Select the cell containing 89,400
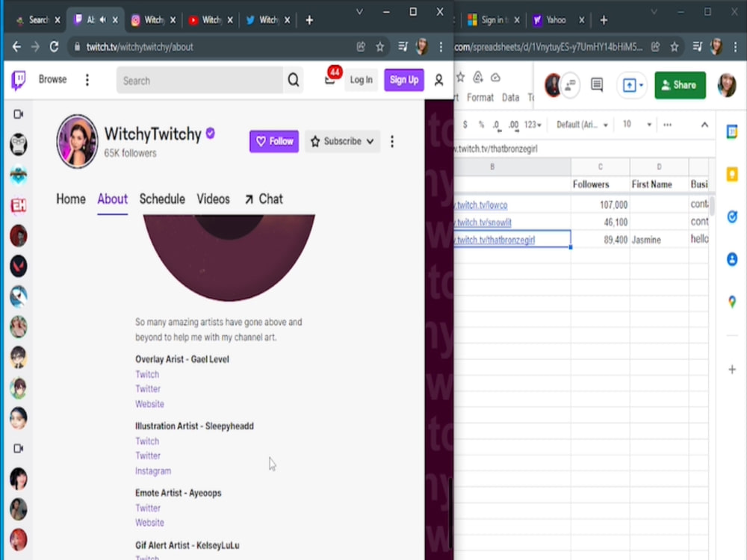The image size is (747, 560). 601,240
